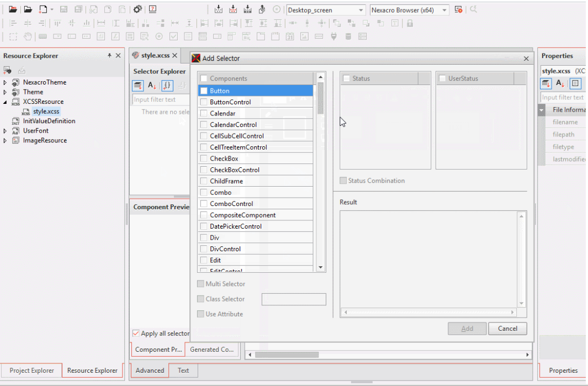
Task: Check the Div component checkbox
Action: click(x=204, y=237)
